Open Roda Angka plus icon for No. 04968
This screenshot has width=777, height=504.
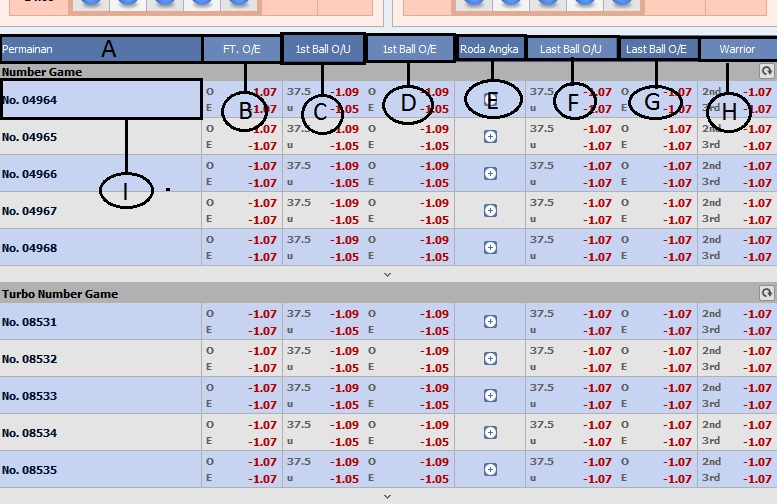point(490,248)
